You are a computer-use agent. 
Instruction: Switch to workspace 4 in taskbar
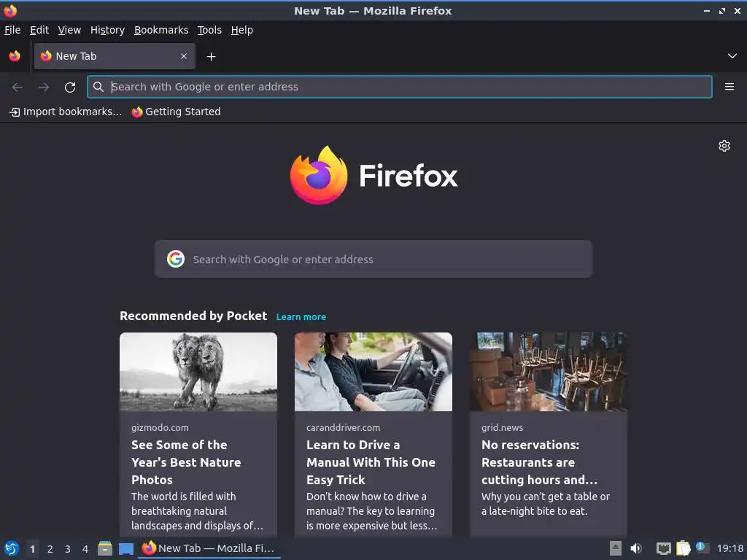point(85,549)
